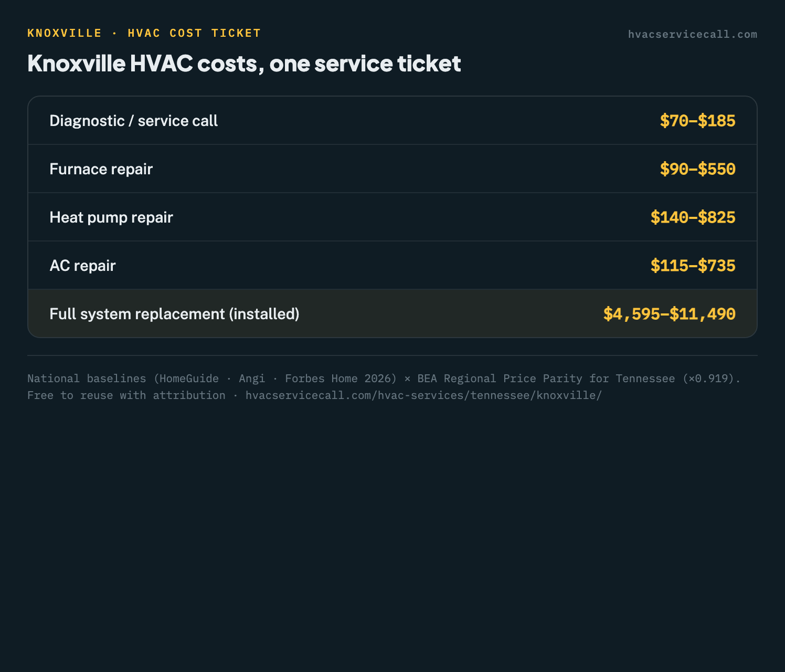785x672 pixels.
Task: Click the 'KNOXVILLE · HVAC COST TICKET' eyebrow text
Action: (144, 33)
